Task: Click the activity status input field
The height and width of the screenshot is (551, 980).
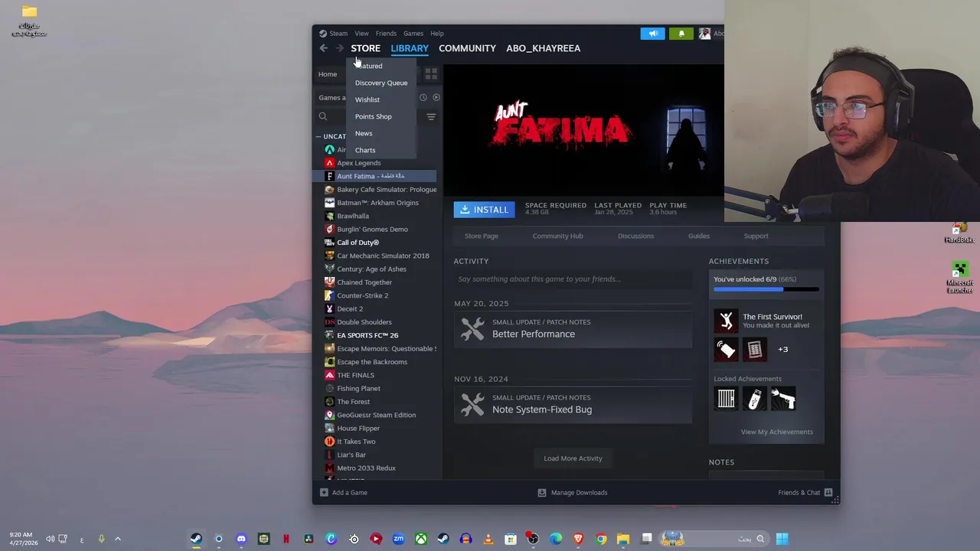Action: coord(573,279)
